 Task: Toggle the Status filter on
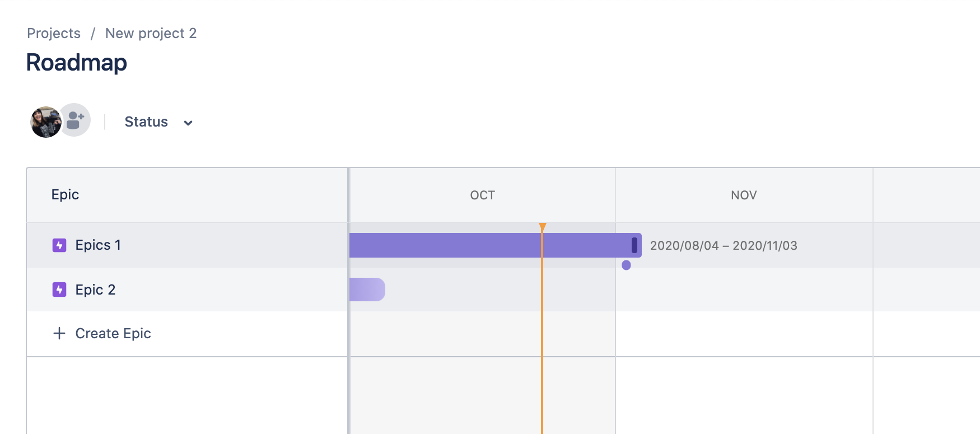coord(146,122)
